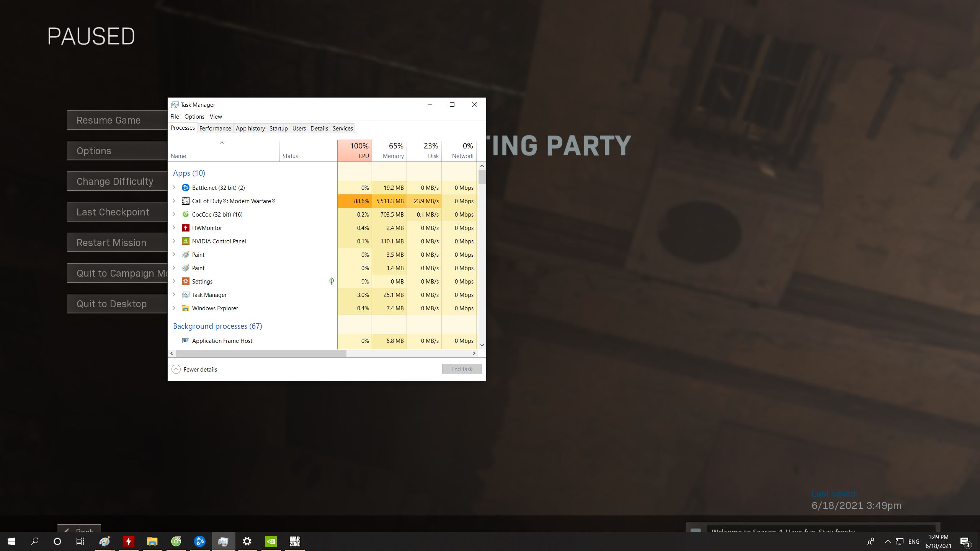Click the CocCoc browser icon
Screen dimensions: 980x551
pos(176,541)
